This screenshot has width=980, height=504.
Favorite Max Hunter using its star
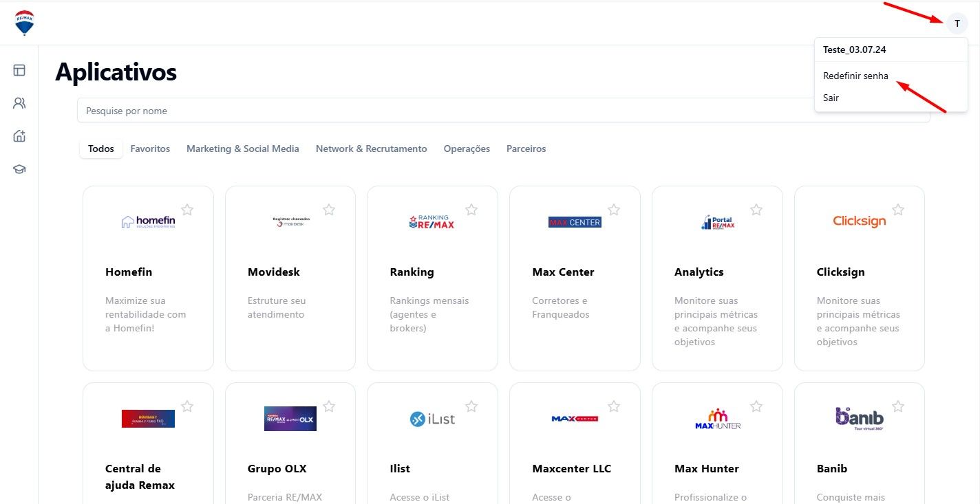point(756,406)
